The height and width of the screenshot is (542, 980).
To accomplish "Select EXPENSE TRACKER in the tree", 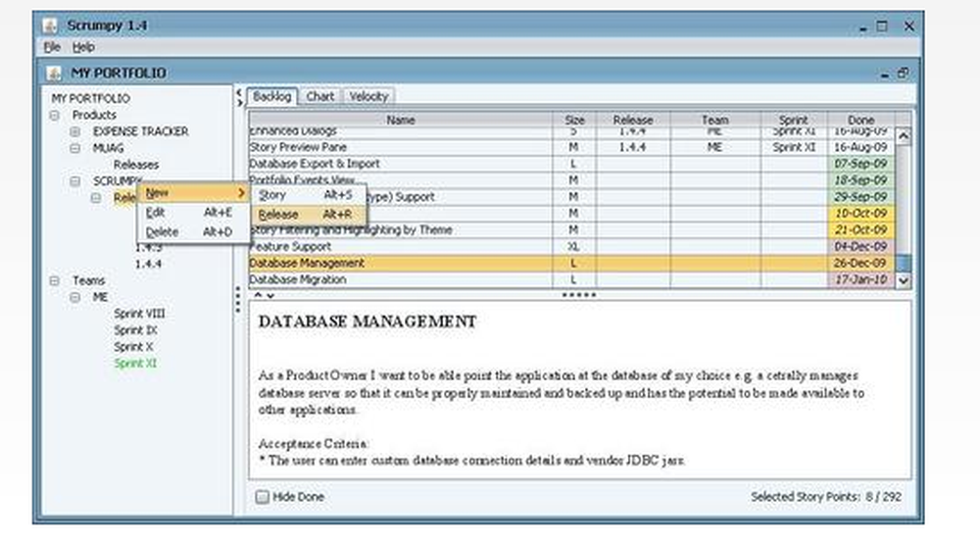I will coord(140,132).
